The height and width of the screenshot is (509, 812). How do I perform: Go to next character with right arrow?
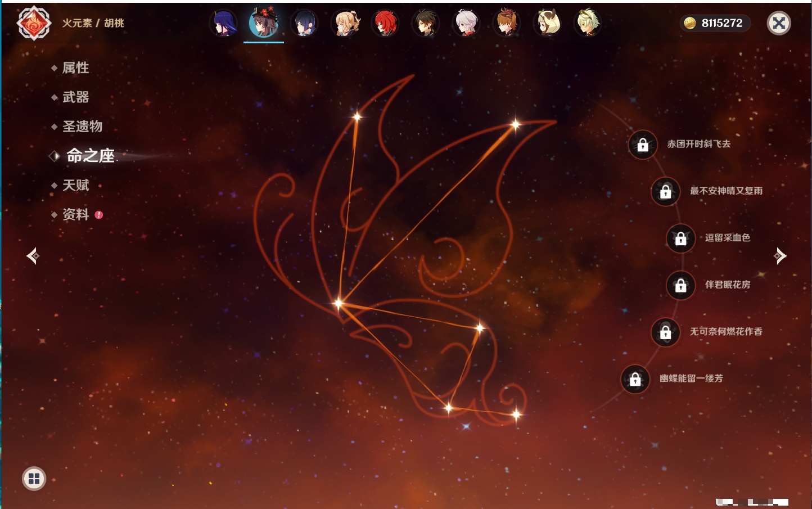[x=779, y=256]
